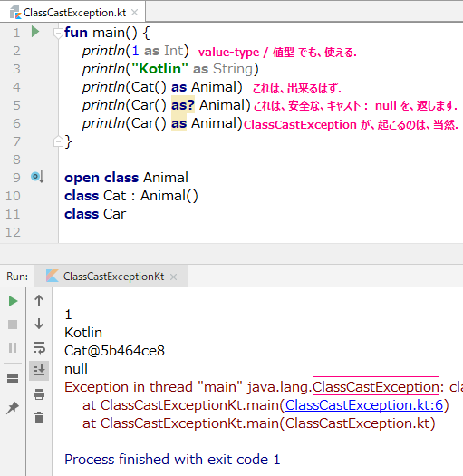The width and height of the screenshot is (463, 476).
Task: Collapse the main function fold marker
Action: click(58, 33)
